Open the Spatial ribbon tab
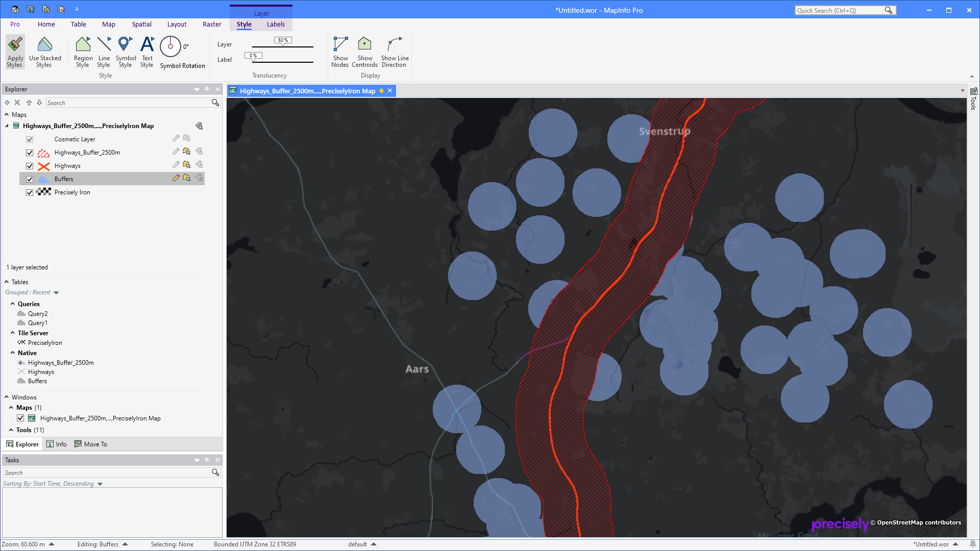 pos(141,24)
